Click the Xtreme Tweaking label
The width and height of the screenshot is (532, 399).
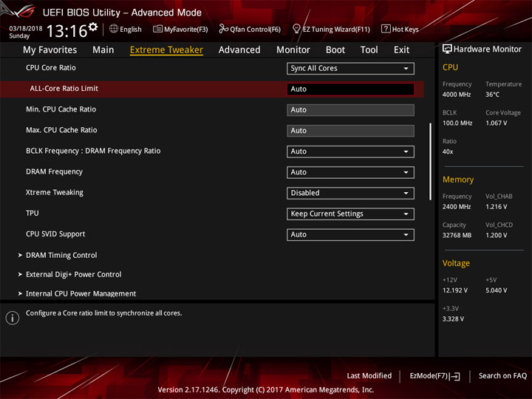(54, 192)
